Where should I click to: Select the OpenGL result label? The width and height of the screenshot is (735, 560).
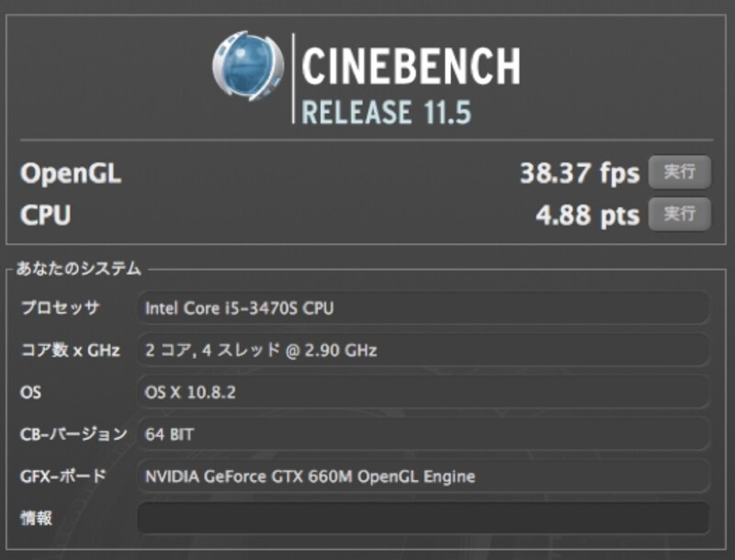71,174
